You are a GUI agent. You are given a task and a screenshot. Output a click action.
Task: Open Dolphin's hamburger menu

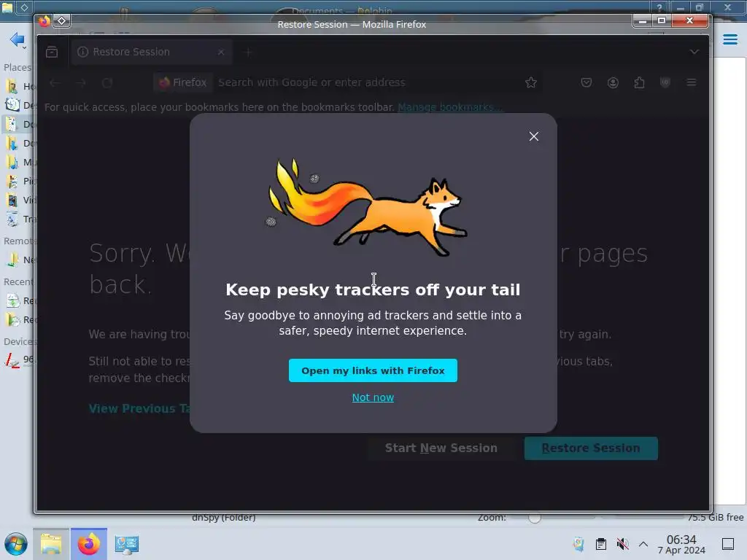730,39
